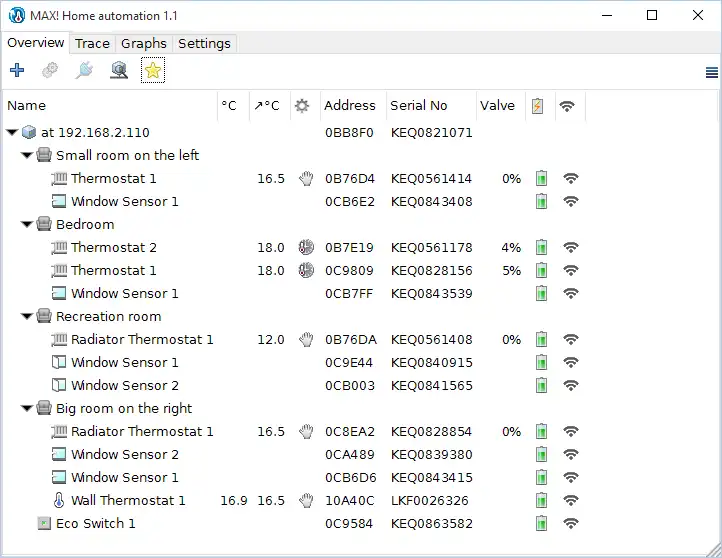The image size is (722, 558).
Task: Click the auto-mode icon for address 0B7E19
Action: 306,248
